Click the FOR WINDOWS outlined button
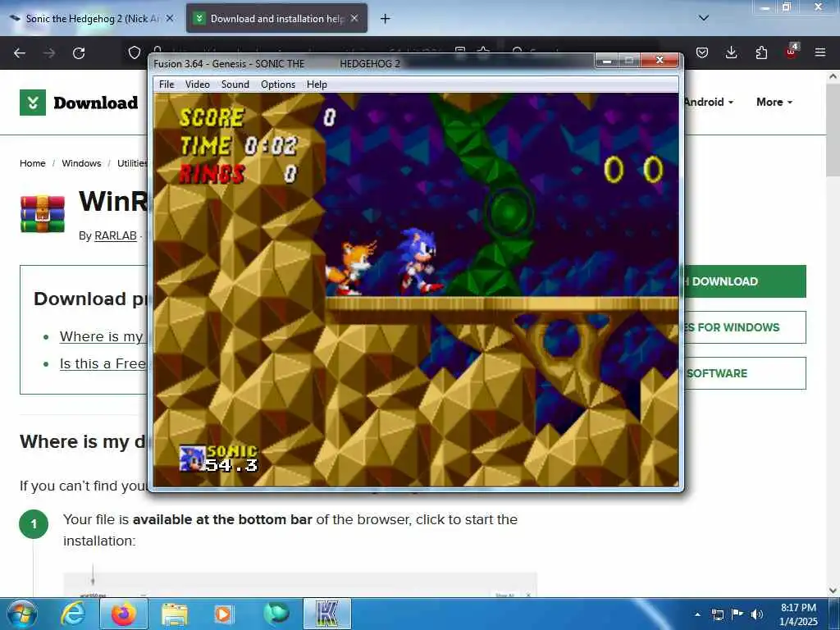The width and height of the screenshot is (840, 630). [745, 327]
